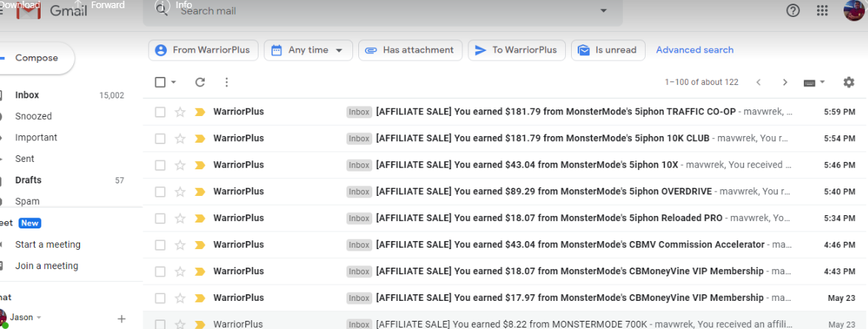868x329 pixels.
Task: Open select-all dropdown arrow
Action: point(174,83)
